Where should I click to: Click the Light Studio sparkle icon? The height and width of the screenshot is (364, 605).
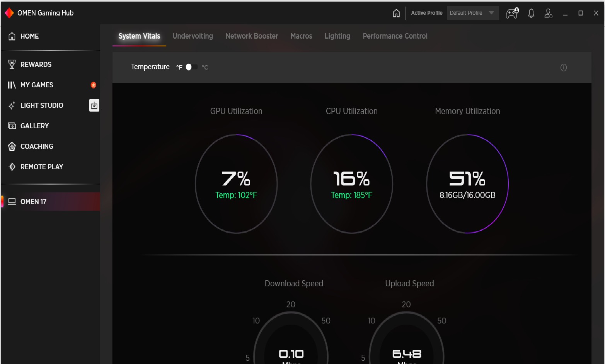click(x=12, y=105)
